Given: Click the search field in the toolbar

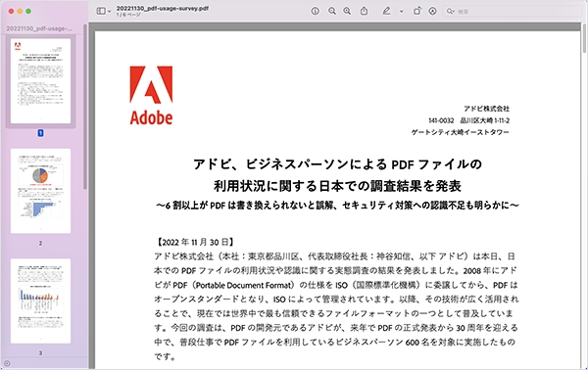Looking at the screenshot, I should pyautogui.click(x=514, y=12).
